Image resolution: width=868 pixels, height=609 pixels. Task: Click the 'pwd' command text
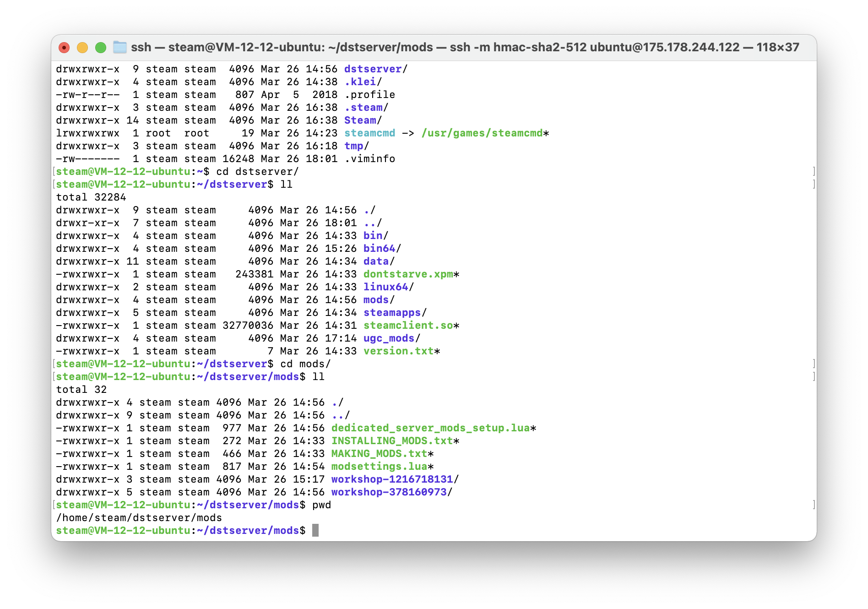[321, 505]
